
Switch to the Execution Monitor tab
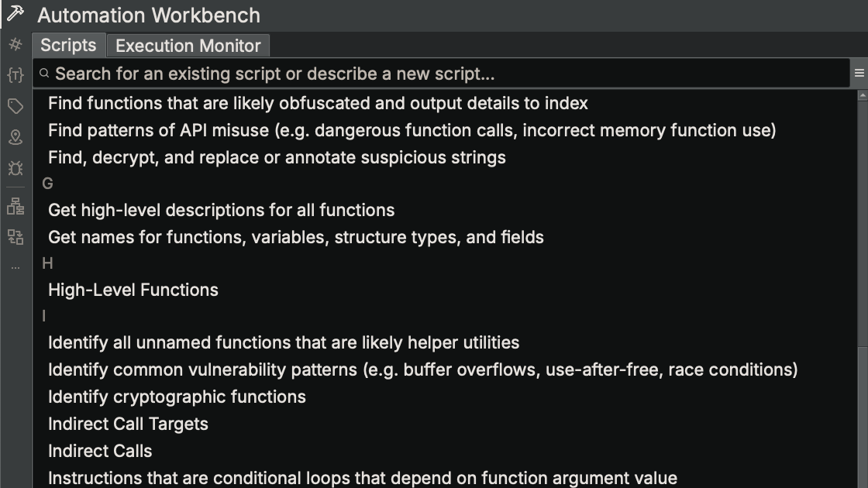[188, 46]
